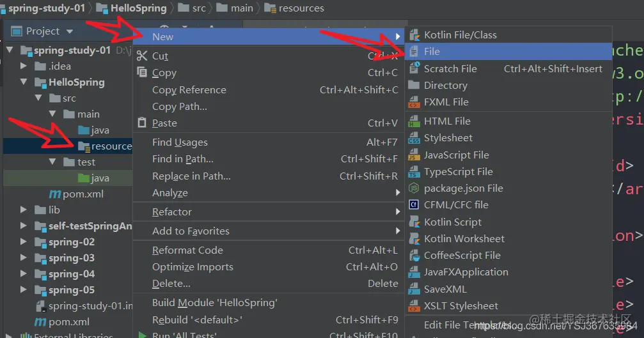Click the FXML File icon
Screen dimensions: 644x338
(414, 102)
